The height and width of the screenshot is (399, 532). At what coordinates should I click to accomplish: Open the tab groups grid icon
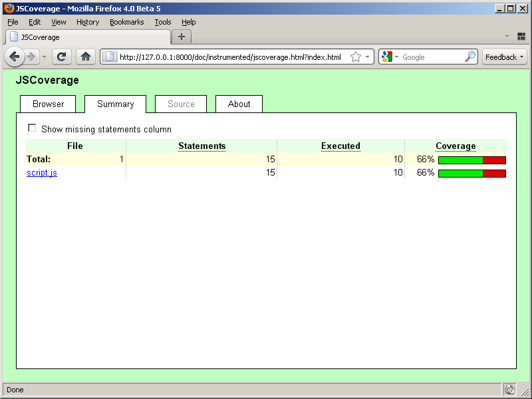pyautogui.click(x=521, y=37)
